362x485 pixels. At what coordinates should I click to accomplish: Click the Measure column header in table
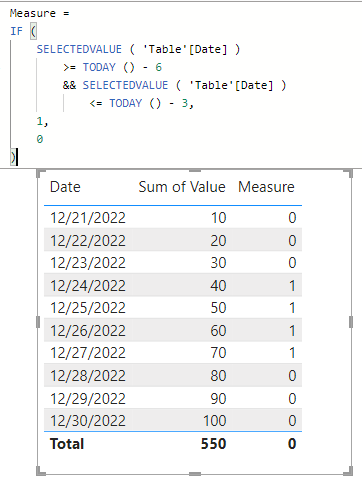[x=266, y=187]
